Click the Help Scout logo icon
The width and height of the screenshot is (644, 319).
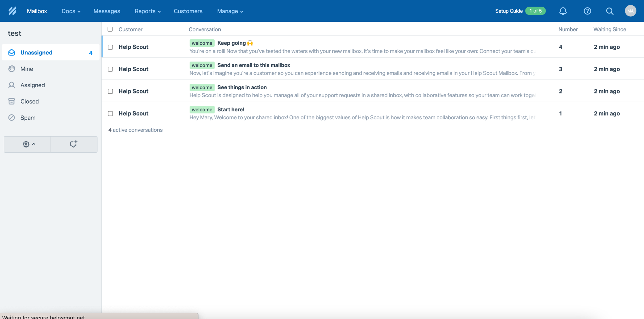coord(12,11)
